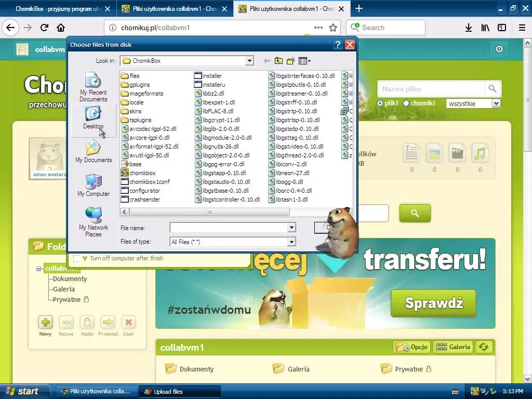Click the browser Reload button

[44, 28]
